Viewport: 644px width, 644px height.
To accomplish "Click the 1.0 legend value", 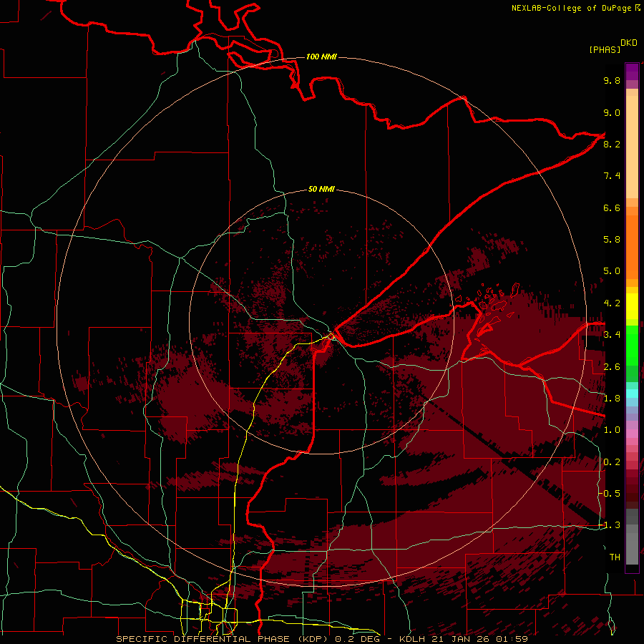I will tap(612, 430).
